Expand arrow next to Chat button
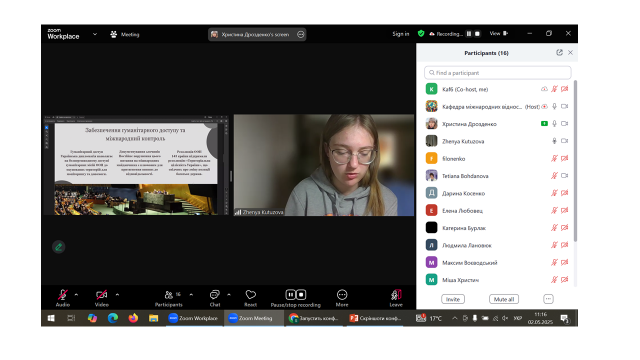Viewport: 640px width, 360px height. point(229,295)
